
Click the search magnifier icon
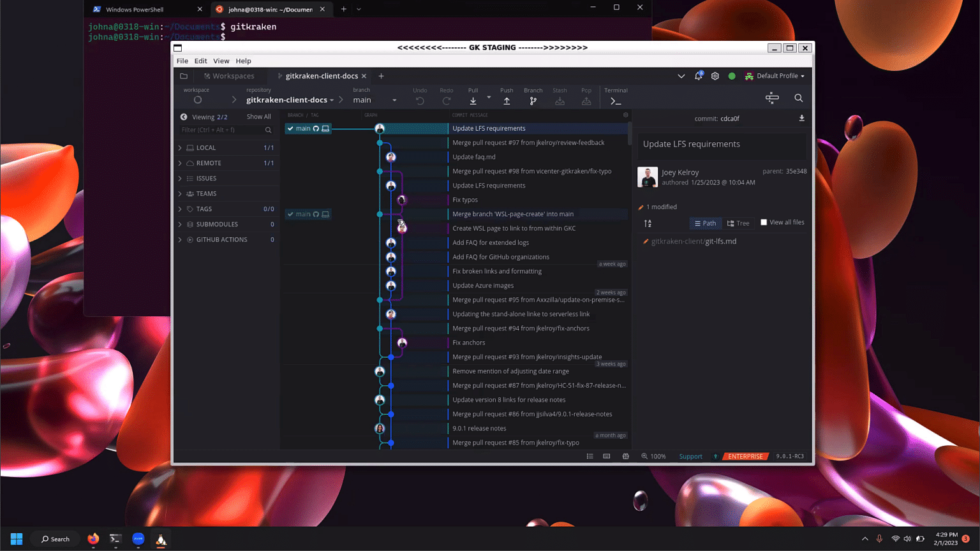[798, 98]
